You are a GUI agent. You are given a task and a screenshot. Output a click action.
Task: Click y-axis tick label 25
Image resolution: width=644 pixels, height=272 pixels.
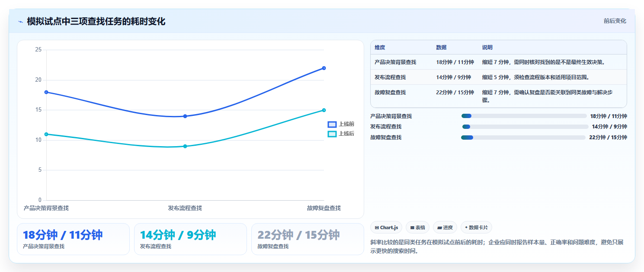(x=38, y=50)
